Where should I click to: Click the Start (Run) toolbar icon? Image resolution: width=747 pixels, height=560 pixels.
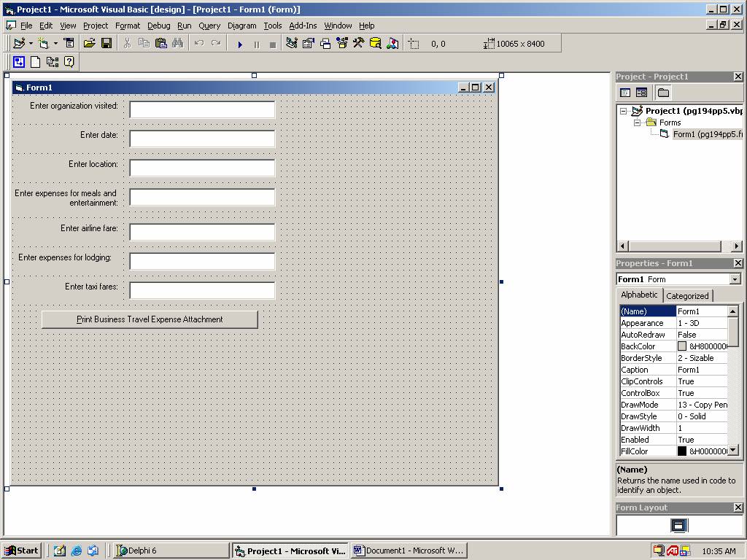point(240,44)
